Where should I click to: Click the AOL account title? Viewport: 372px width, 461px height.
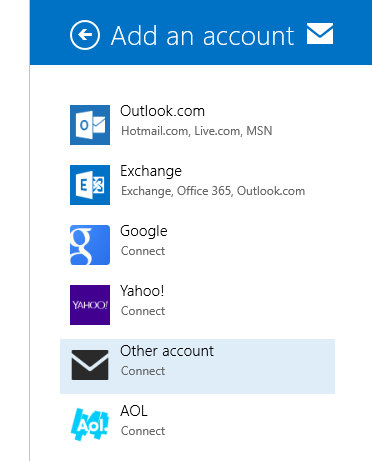[134, 411]
